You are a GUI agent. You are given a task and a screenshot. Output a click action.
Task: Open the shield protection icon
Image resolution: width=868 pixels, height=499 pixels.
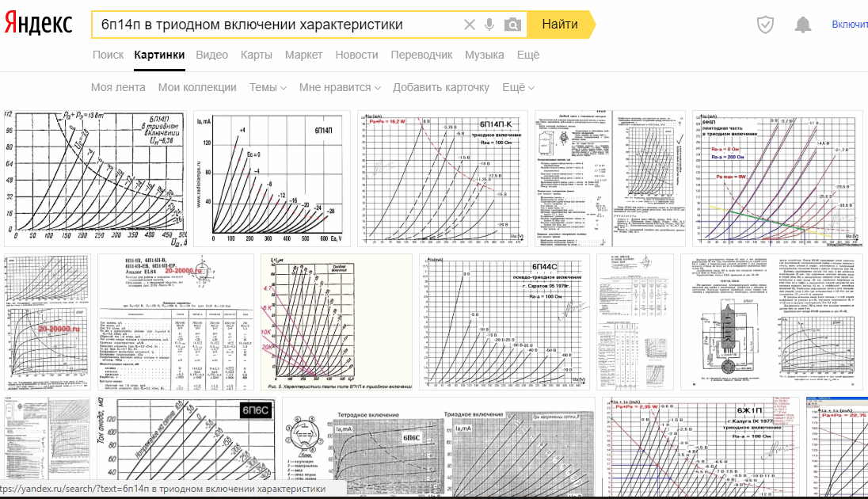pyautogui.click(x=765, y=25)
